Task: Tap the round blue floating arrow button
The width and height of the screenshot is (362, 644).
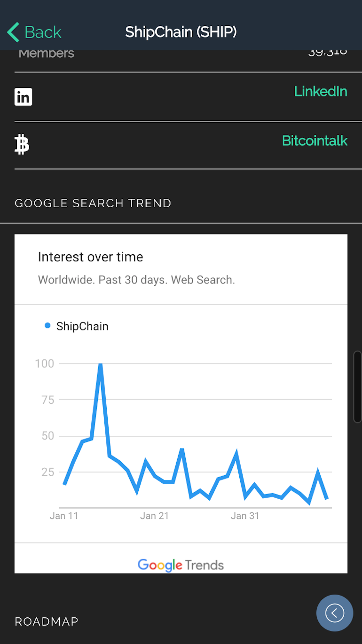Action: pos(335,613)
